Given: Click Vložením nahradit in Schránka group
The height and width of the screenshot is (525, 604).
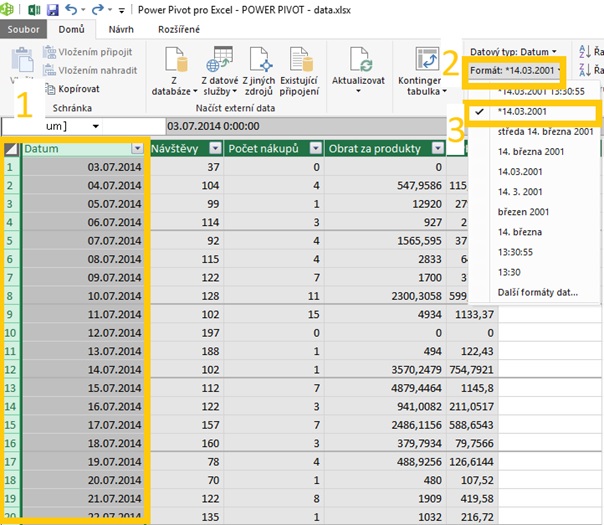Looking at the screenshot, I should tap(90, 70).
